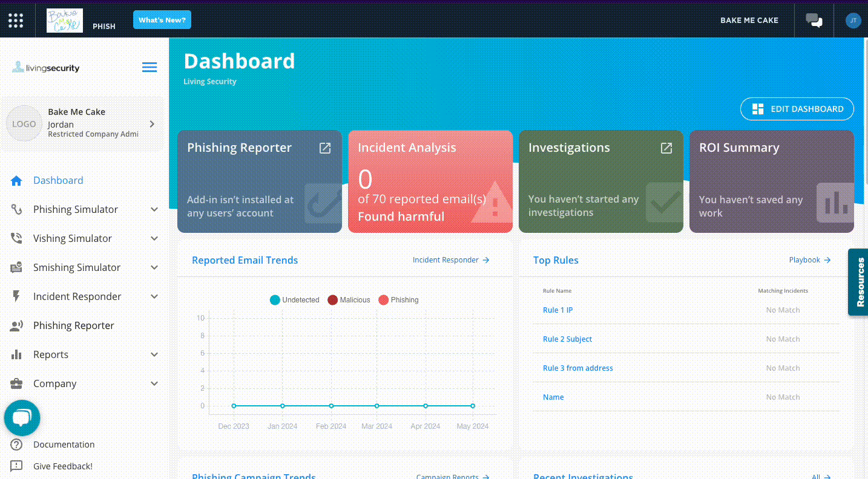868x479 pixels.
Task: Open the Rule 2 Subject rule
Action: tap(567, 339)
